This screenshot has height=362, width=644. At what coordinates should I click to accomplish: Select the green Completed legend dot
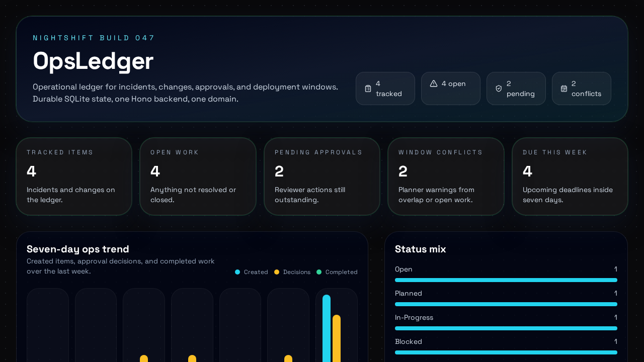(x=318, y=271)
